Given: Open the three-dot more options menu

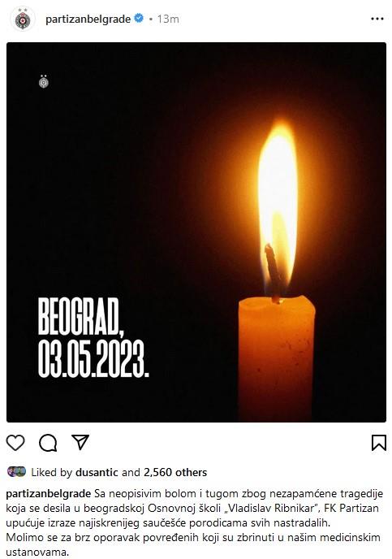Looking at the screenshot, I should (x=377, y=19).
